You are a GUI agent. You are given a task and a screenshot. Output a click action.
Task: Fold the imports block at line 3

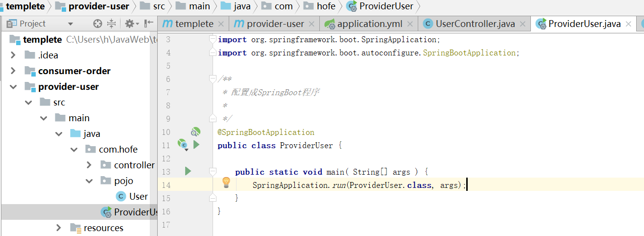212,39
